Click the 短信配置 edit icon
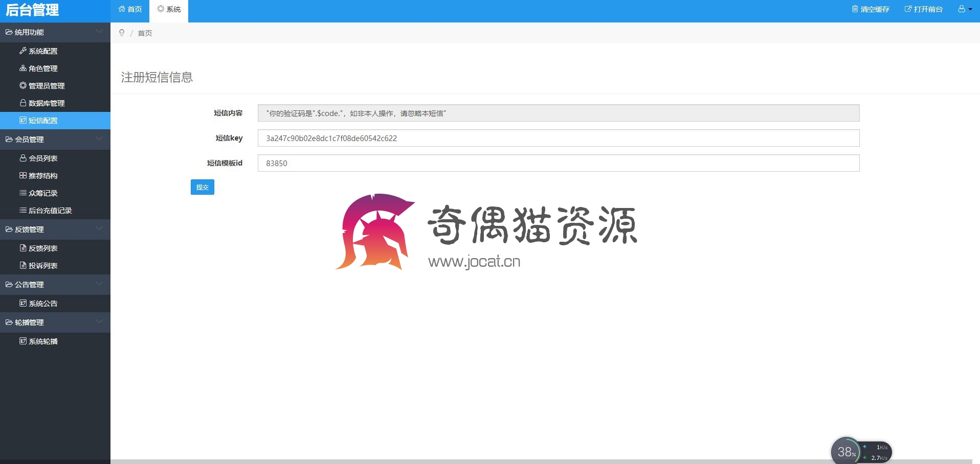Screen dimensions: 980x464 tap(23, 121)
